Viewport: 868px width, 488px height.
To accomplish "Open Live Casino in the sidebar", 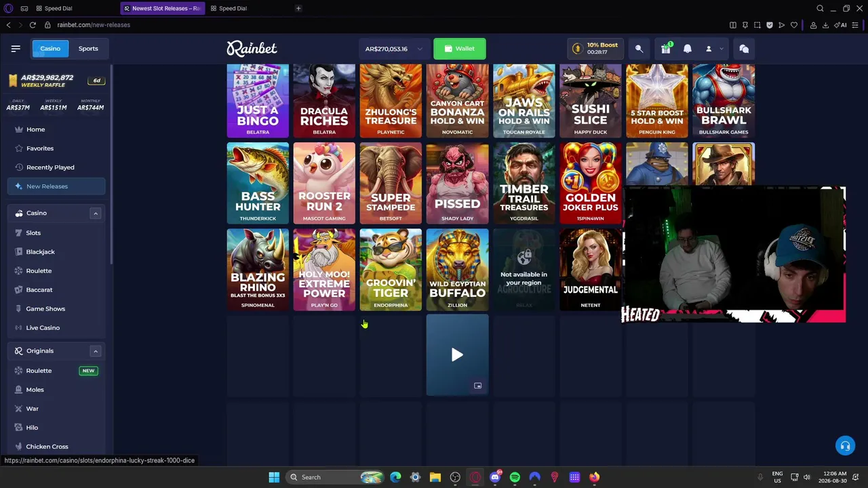I will pos(56,328).
